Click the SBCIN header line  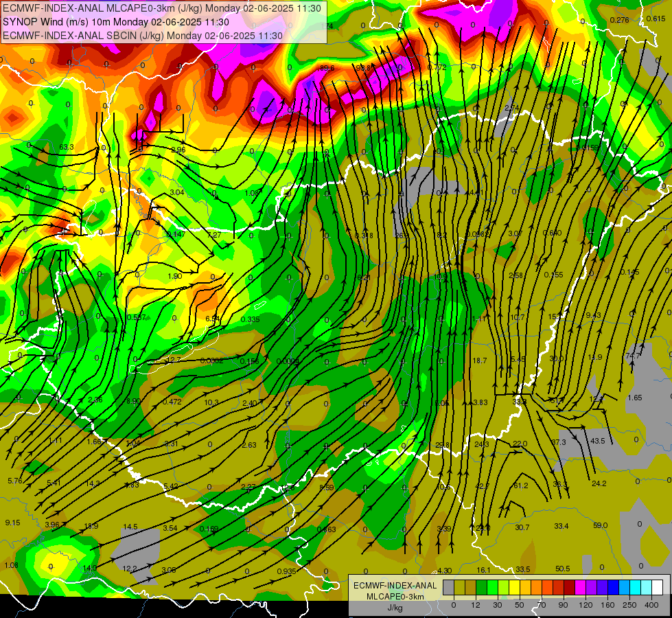coord(143,36)
